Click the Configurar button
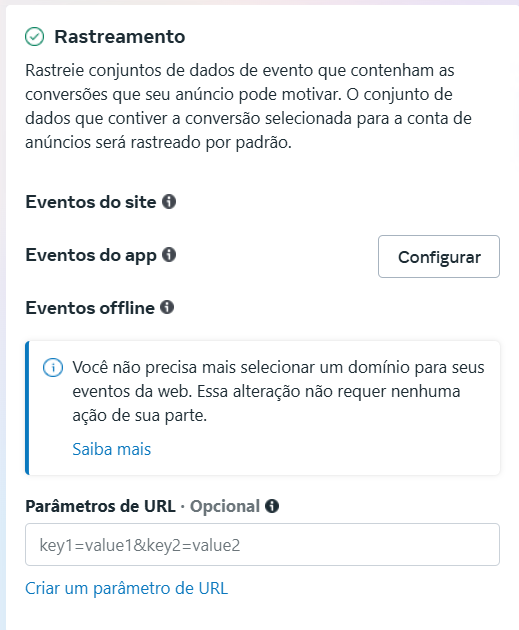The width and height of the screenshot is (519, 630). pyautogui.click(x=439, y=256)
